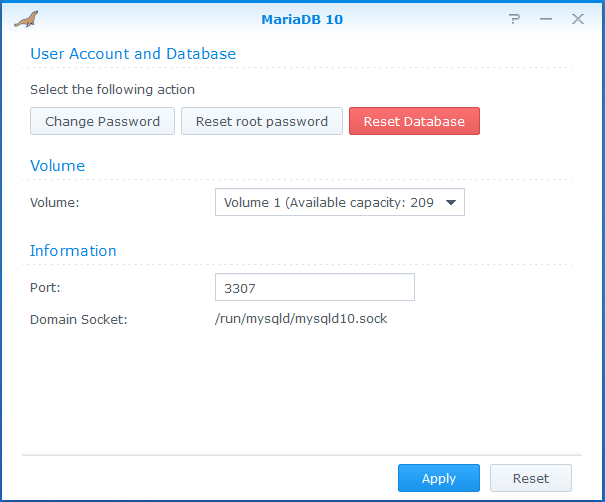Click the Select the following action text
The height and width of the screenshot is (502, 605).
point(112,90)
